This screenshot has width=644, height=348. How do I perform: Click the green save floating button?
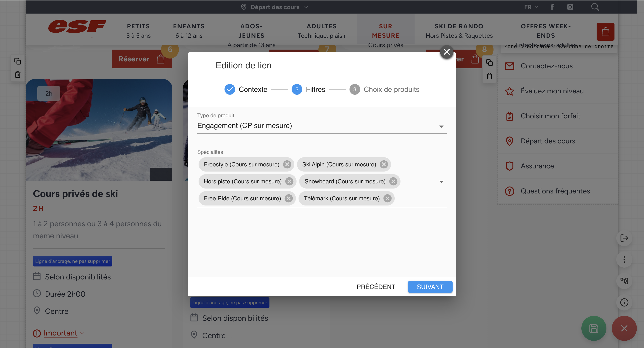point(594,328)
